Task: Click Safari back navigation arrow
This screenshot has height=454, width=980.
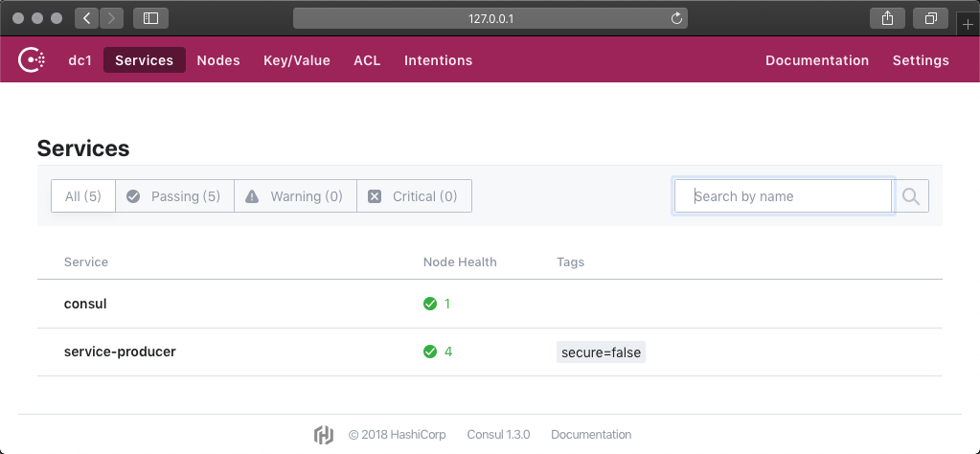Action: (x=86, y=18)
